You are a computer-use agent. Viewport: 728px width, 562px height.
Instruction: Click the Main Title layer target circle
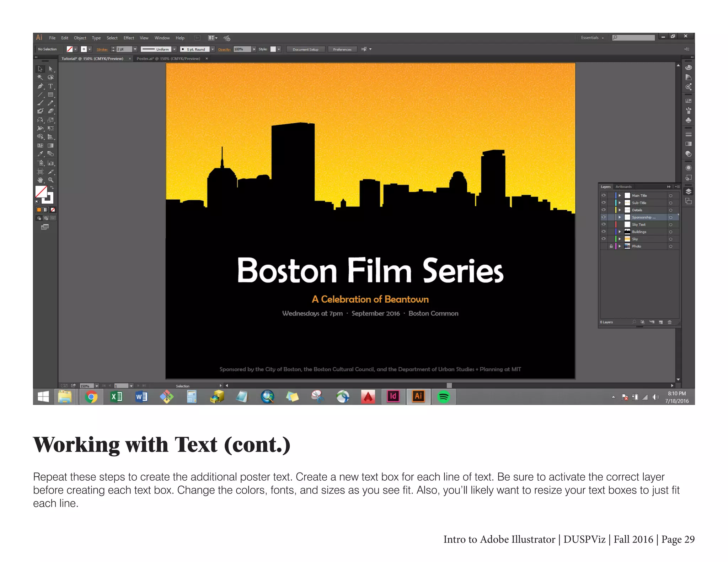click(x=671, y=195)
